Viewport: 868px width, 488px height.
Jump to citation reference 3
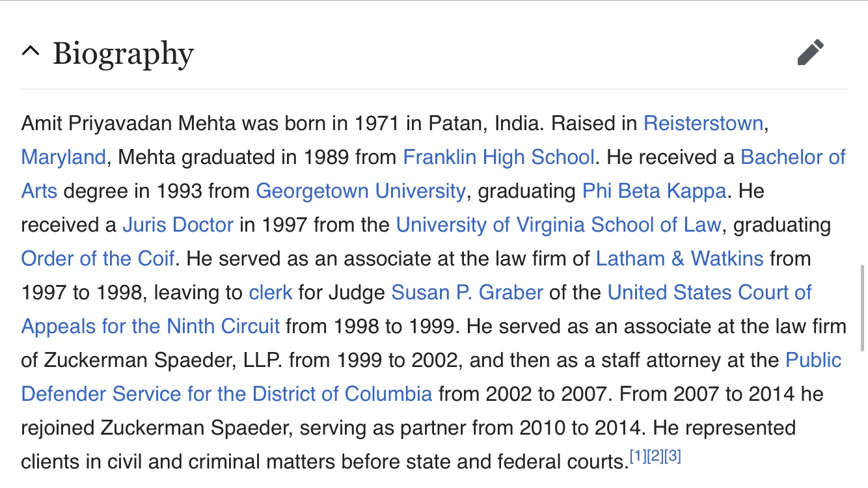(673, 456)
